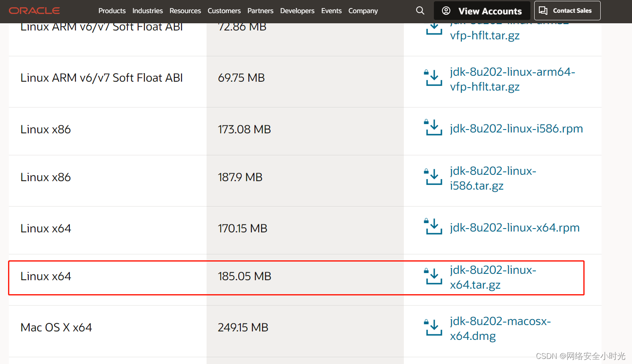Select the 185.05 MB file size cell

(x=305, y=280)
